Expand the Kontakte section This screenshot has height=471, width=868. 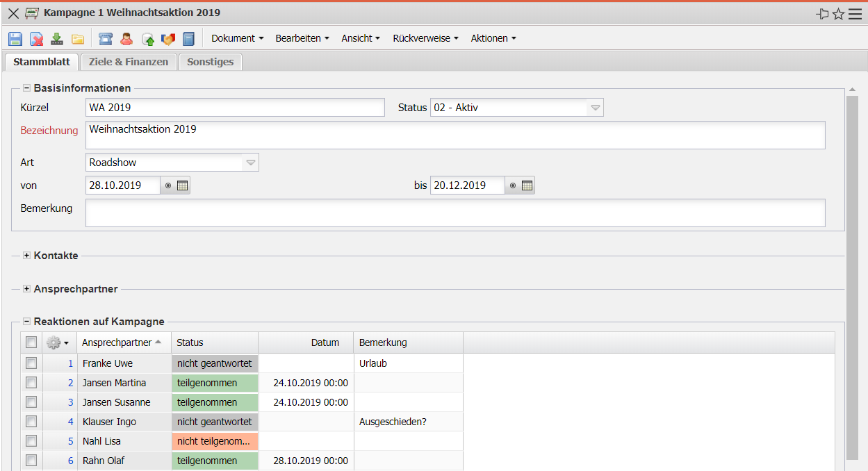tap(27, 256)
